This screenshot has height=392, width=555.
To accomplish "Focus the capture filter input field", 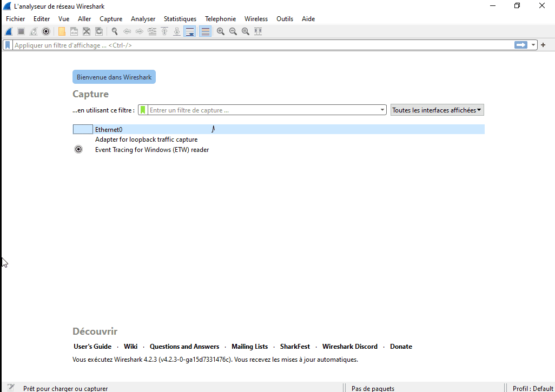I will [x=263, y=110].
